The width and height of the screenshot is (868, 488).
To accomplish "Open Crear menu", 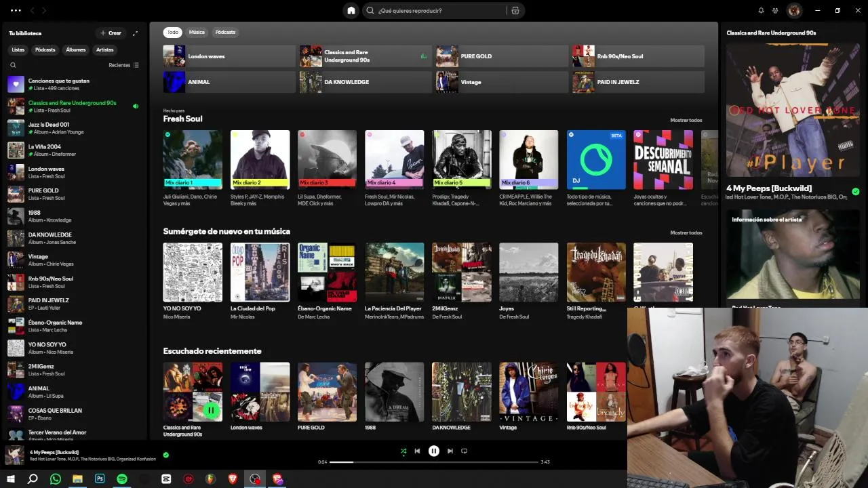I will tap(111, 33).
